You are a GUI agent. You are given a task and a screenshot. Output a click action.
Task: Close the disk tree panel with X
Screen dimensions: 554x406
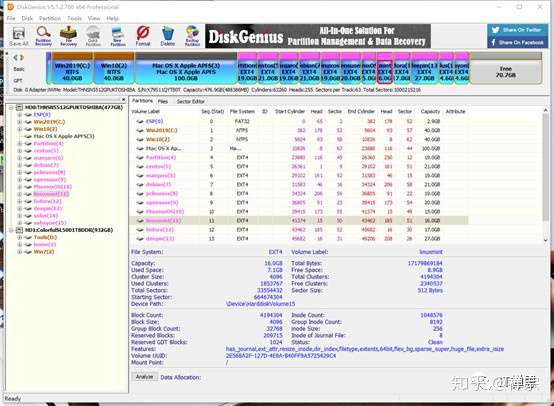(123, 100)
